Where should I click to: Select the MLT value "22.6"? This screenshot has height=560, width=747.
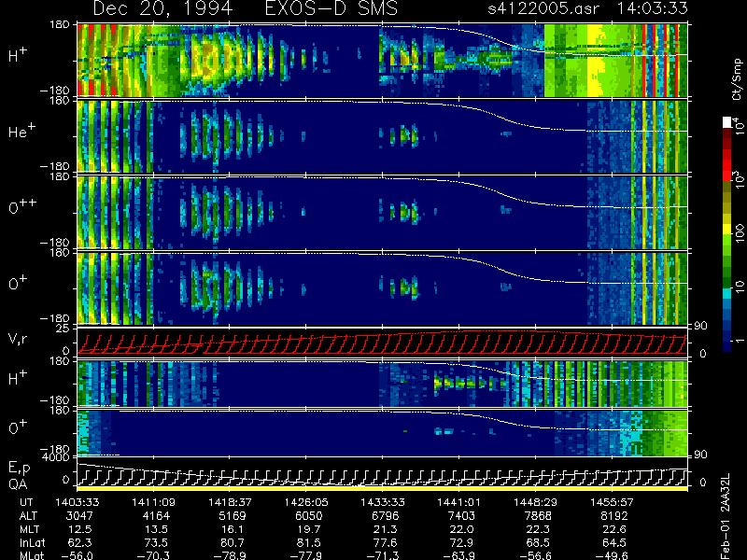pyautogui.click(x=616, y=529)
